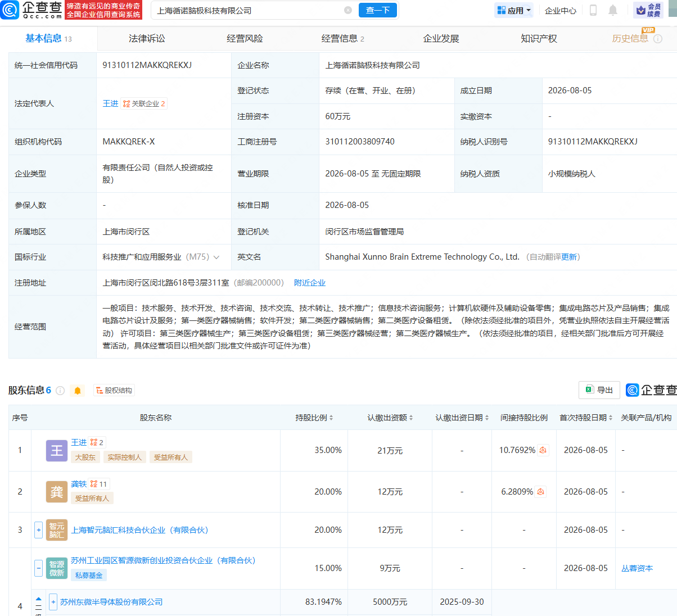
Task: Open legal representative 王进 link
Action: [x=110, y=103]
